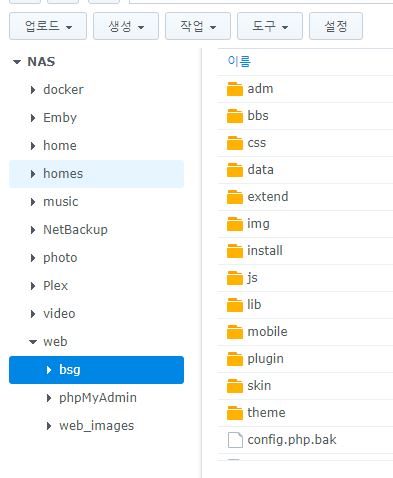Screen dimensions: 393x478
Task: Collapse the web folder tree node
Action: (x=33, y=342)
